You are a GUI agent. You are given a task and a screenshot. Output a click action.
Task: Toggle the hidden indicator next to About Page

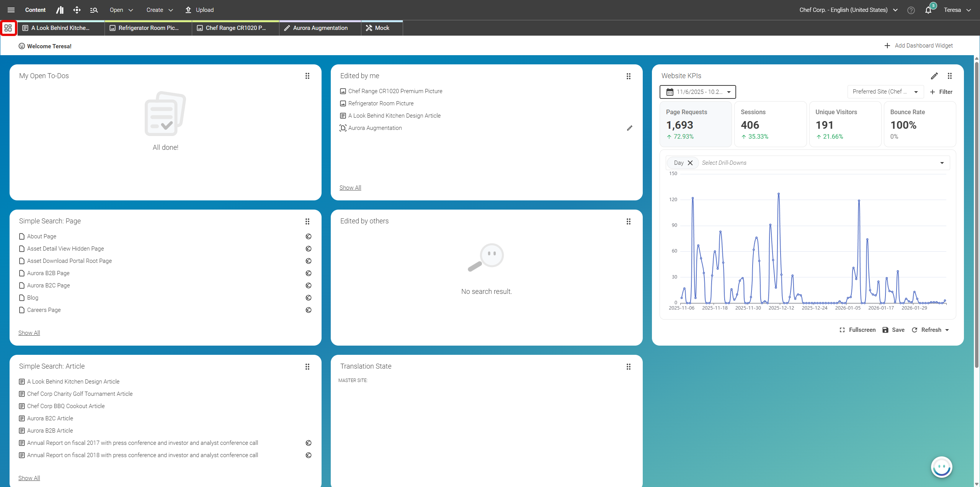coord(309,236)
